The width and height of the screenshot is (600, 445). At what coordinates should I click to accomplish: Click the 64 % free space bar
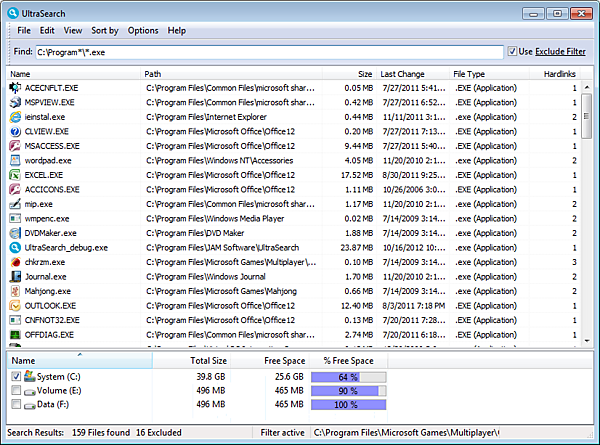click(348, 377)
